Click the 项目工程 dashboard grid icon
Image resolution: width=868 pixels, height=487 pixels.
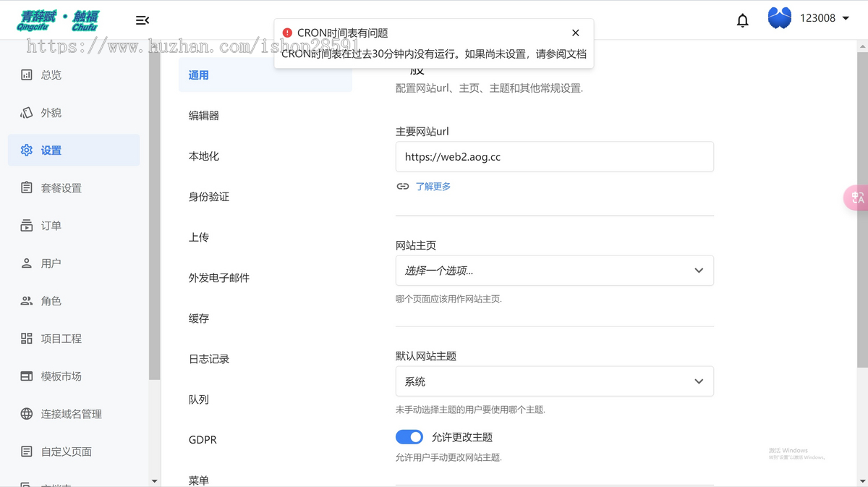pyautogui.click(x=27, y=338)
